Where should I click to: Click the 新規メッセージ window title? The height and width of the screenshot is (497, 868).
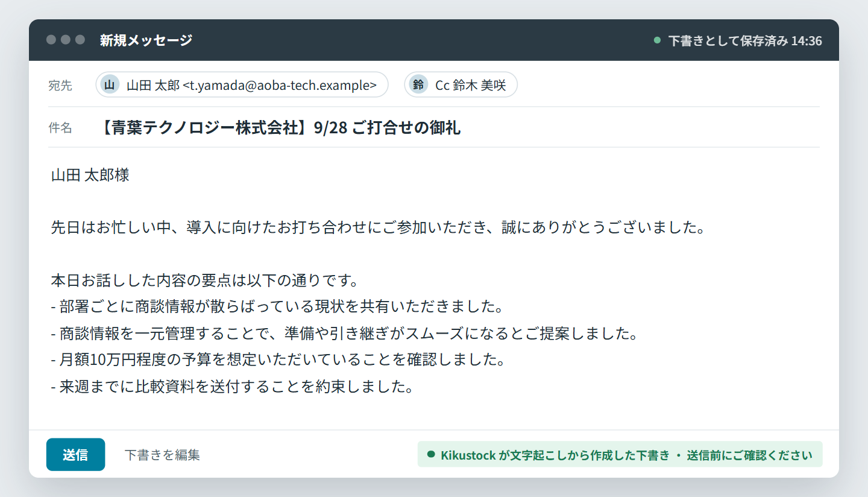pos(146,40)
